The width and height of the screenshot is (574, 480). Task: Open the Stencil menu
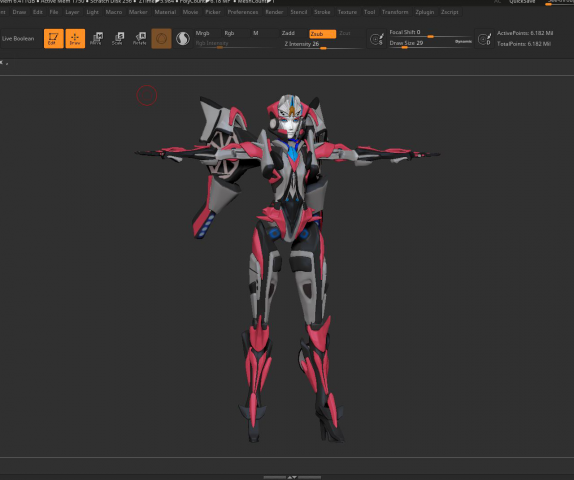tap(299, 12)
